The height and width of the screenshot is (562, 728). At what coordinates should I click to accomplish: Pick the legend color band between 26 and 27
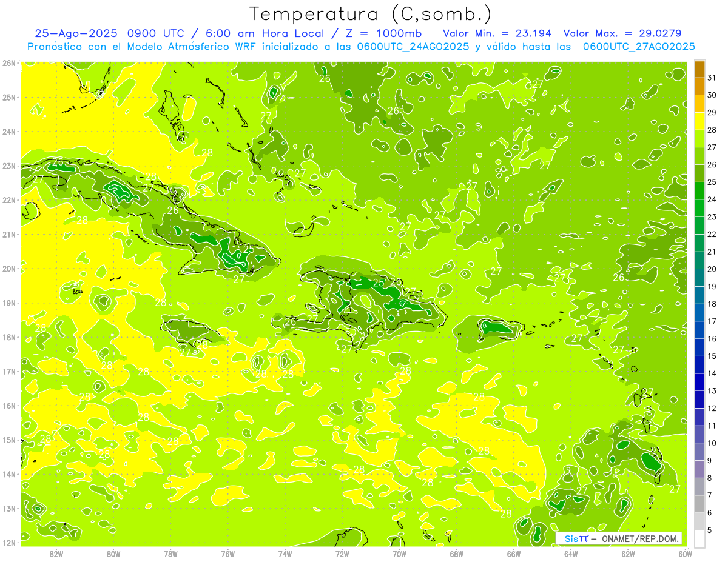699,156
